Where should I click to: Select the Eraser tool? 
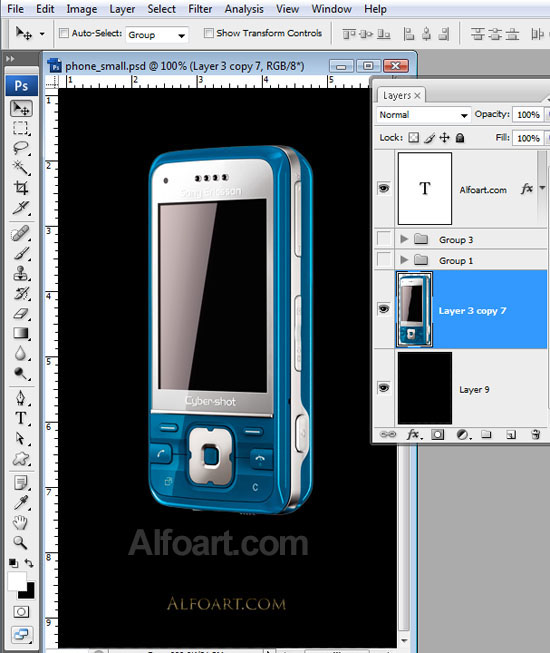(21, 313)
